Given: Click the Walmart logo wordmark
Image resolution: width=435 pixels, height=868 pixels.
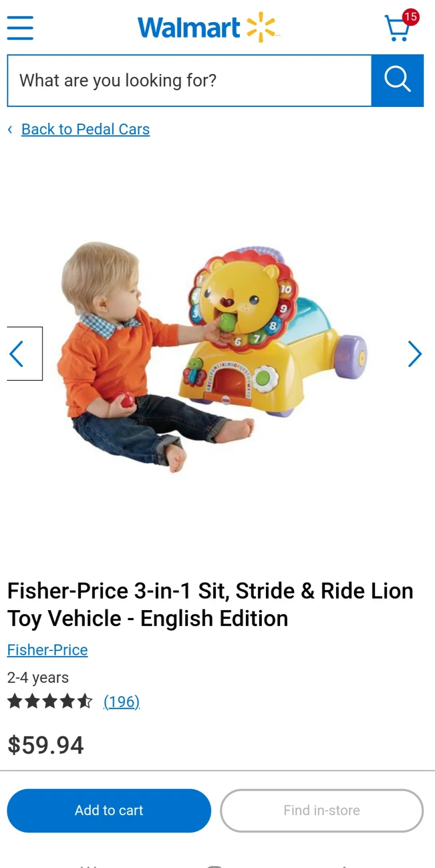Looking at the screenshot, I should tap(188, 28).
